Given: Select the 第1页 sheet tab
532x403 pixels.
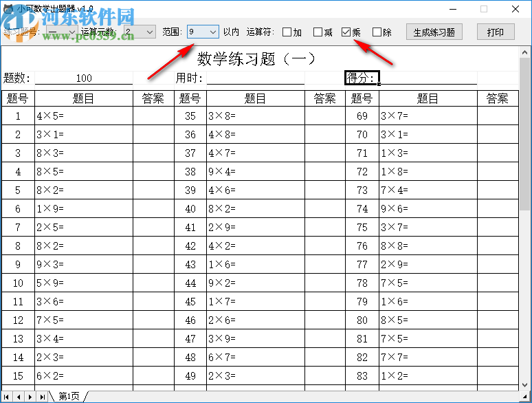Looking at the screenshot, I should [69, 396].
